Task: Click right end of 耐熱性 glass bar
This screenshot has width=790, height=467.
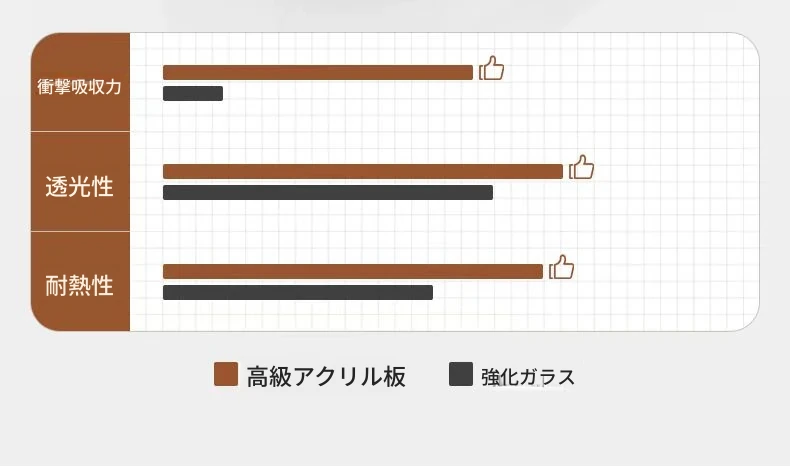Action: 429,292
